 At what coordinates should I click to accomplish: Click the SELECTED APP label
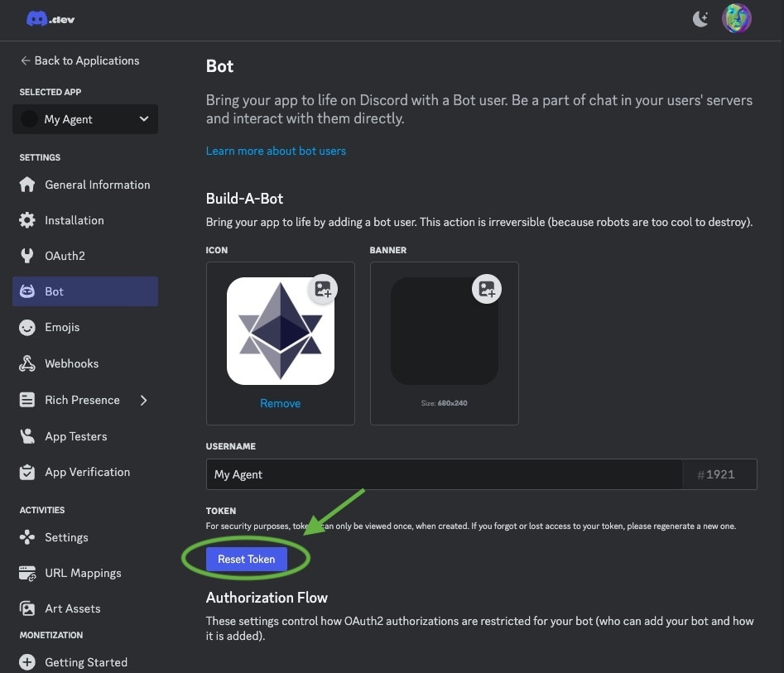tap(51, 92)
